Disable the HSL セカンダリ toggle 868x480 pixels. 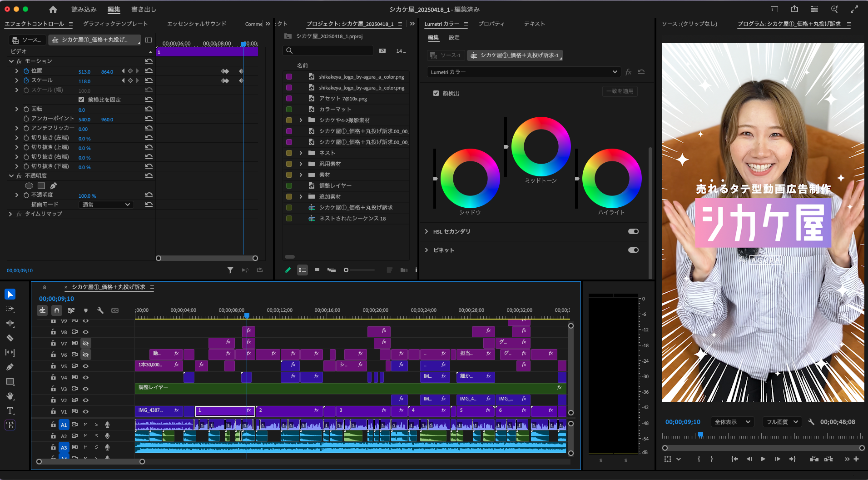tap(633, 231)
